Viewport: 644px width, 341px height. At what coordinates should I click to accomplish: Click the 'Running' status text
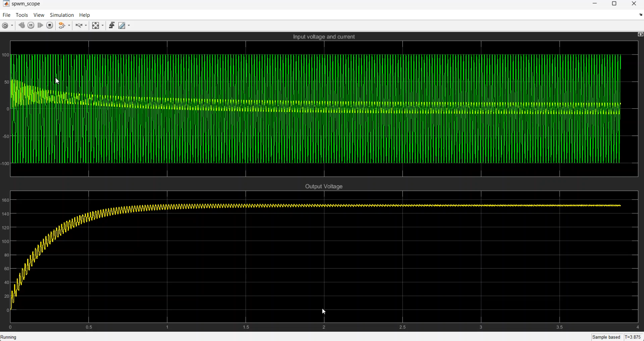[9, 337]
